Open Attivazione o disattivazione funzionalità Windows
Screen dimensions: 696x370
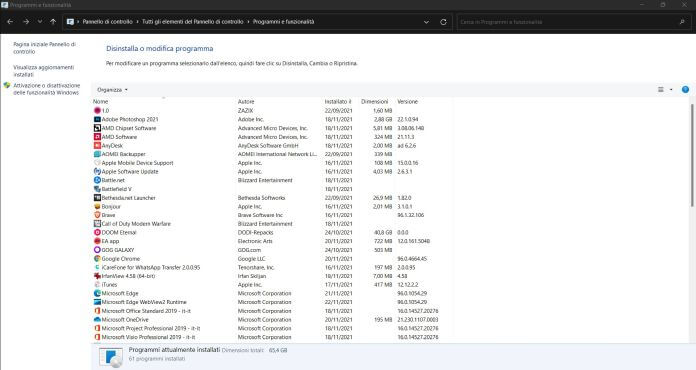click(x=47, y=89)
